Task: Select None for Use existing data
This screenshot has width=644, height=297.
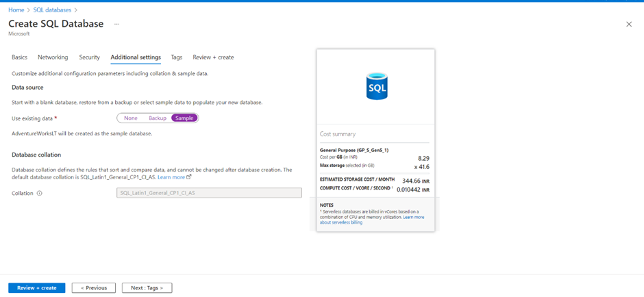Action: 131,118
